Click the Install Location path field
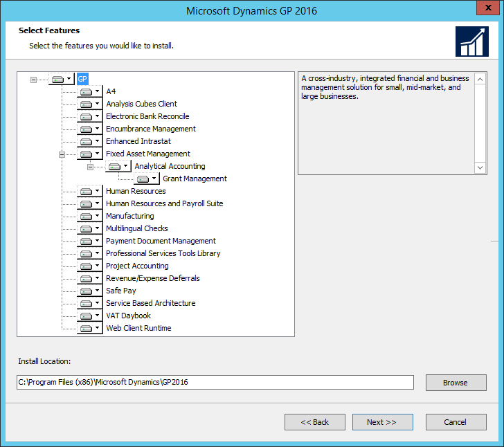504x447 pixels. coord(215,383)
